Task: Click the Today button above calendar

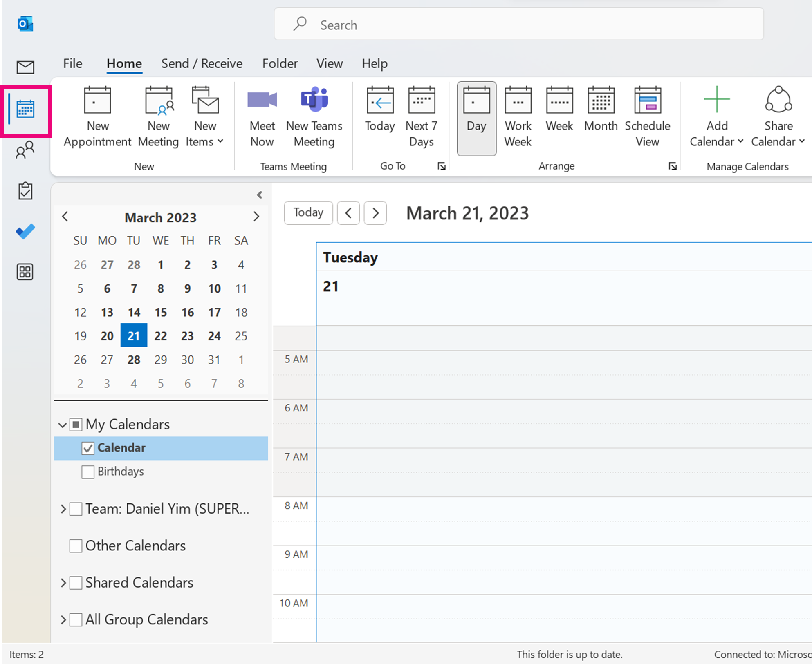Action: pos(308,213)
